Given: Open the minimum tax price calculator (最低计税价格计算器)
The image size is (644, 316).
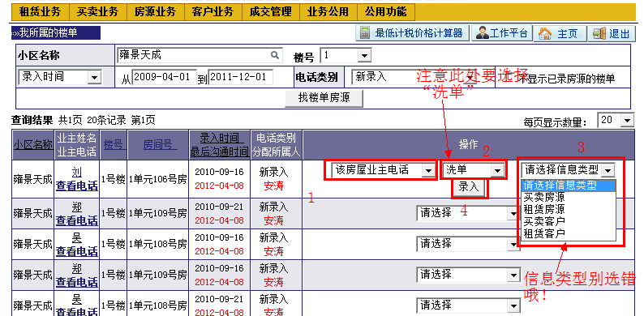Looking at the screenshot, I should pyautogui.click(x=412, y=33).
